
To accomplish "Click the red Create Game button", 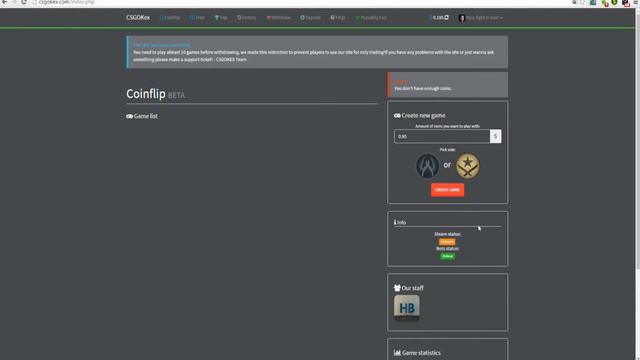I will click(x=447, y=190).
